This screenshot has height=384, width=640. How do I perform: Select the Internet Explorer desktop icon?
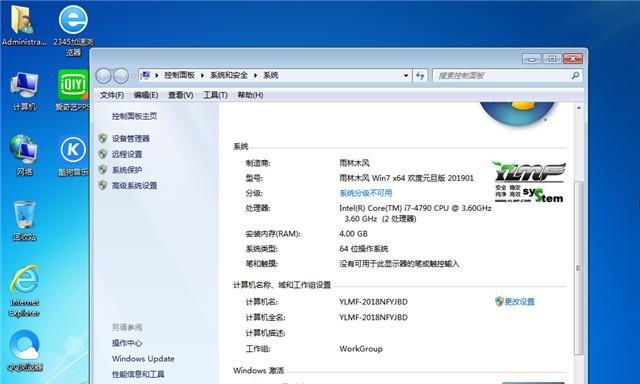[x=24, y=291]
